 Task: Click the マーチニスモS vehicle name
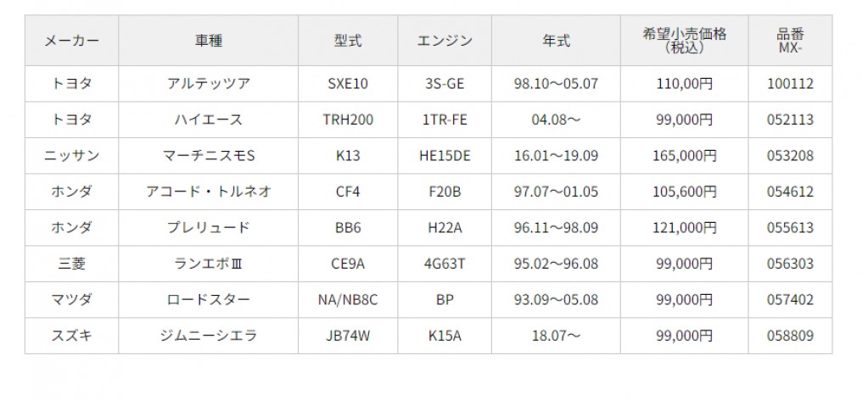point(208,156)
